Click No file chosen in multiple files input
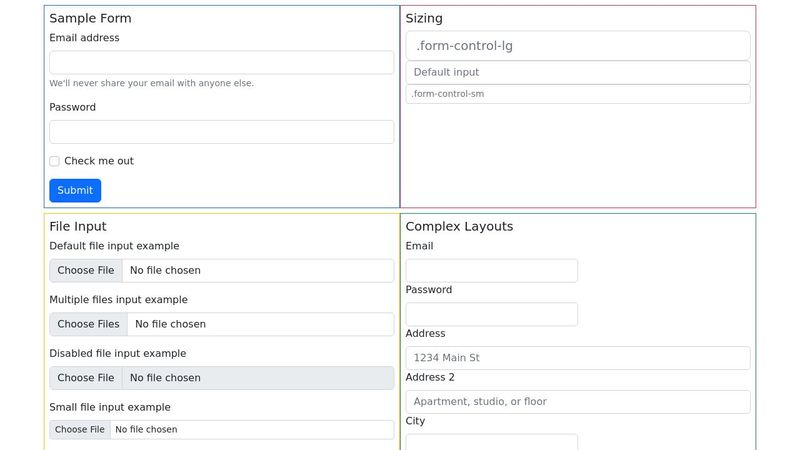 pos(170,324)
